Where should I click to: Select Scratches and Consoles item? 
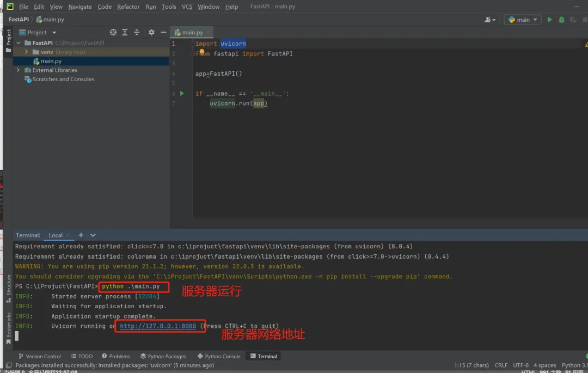[63, 79]
